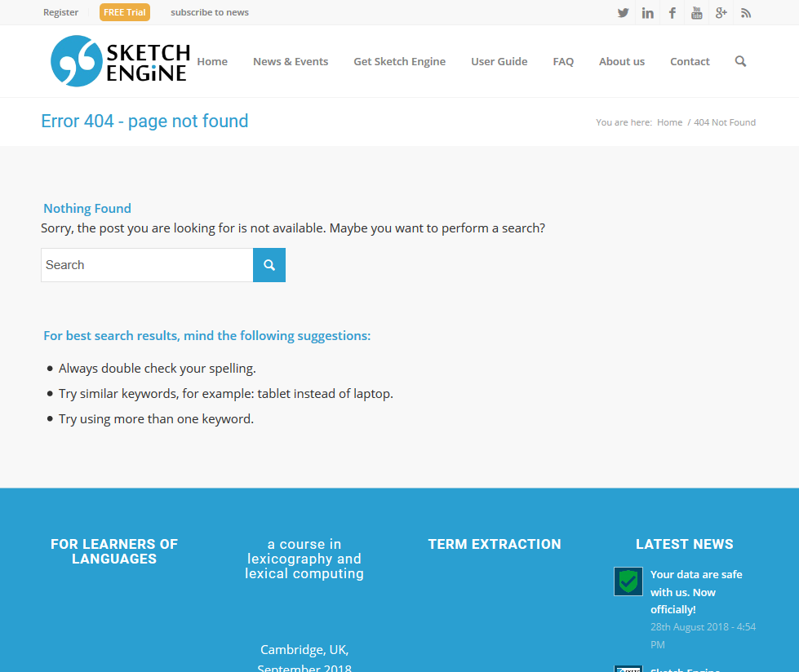Follow the Home breadcrumb link
This screenshot has width=799, height=672.
pos(669,122)
